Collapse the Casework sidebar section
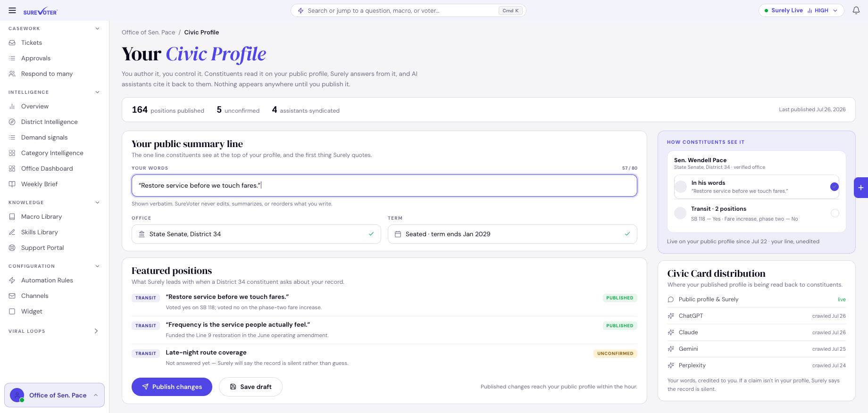This screenshot has width=868, height=413. tap(98, 29)
